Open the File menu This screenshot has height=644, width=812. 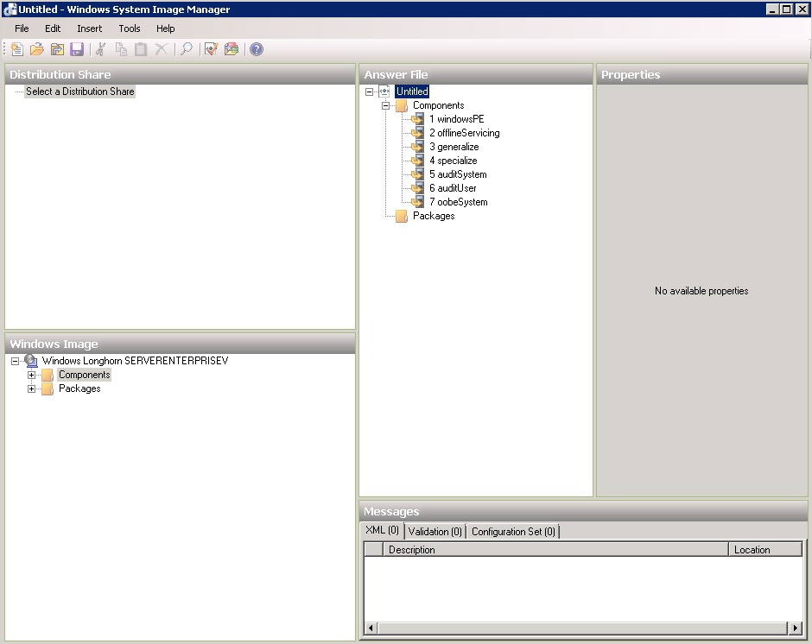(22, 28)
